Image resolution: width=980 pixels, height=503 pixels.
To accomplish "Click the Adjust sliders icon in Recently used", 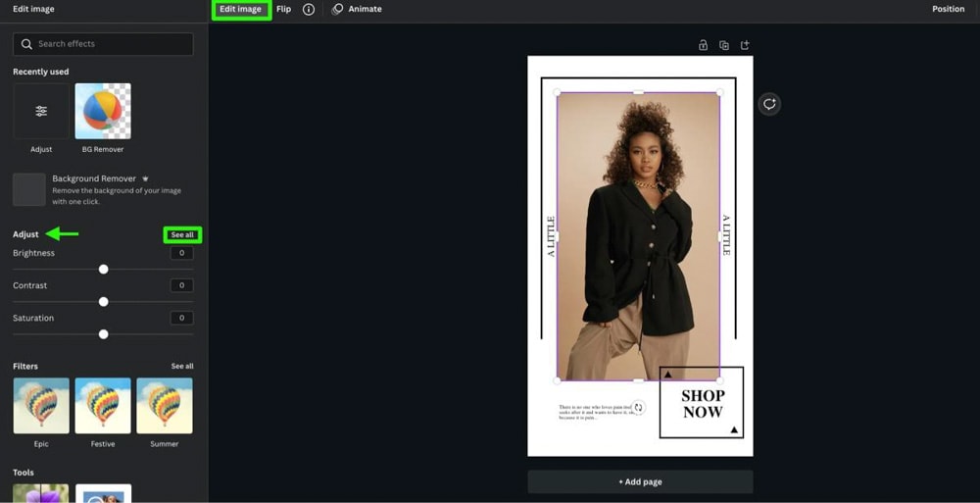I will point(41,111).
